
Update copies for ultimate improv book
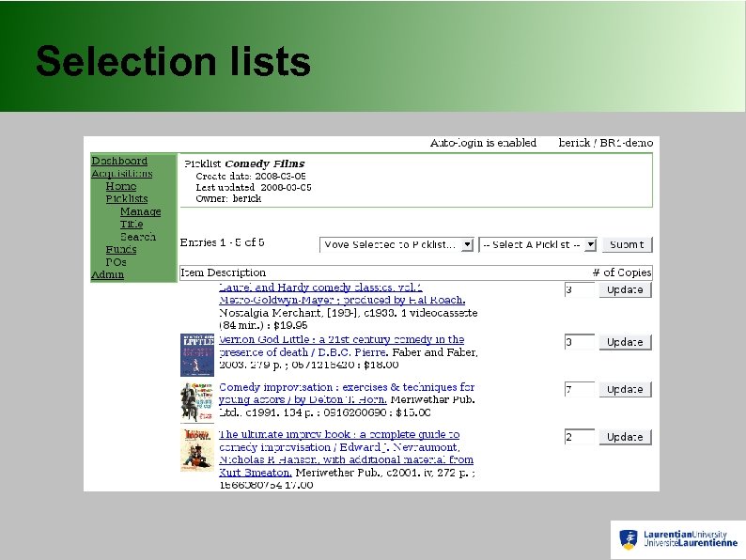[625, 437]
